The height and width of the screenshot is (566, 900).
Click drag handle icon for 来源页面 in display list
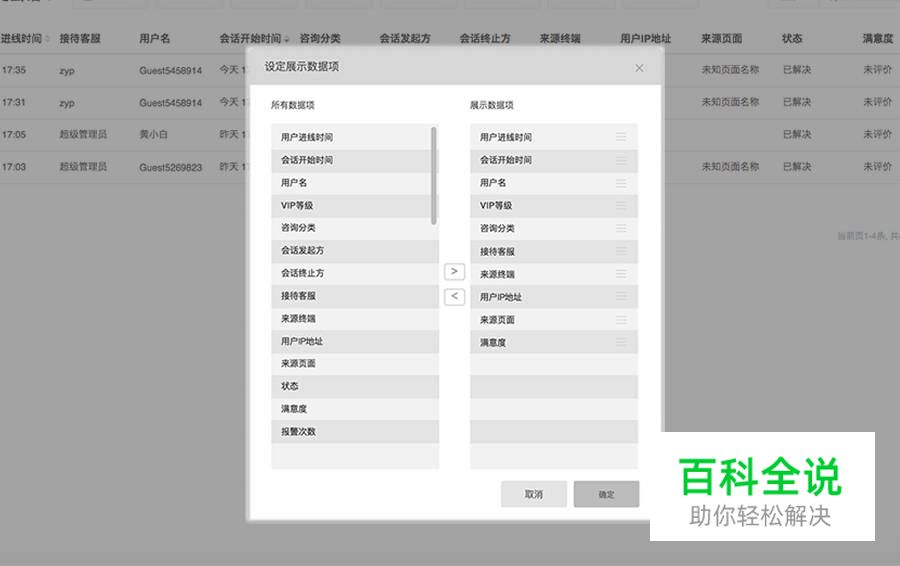point(621,320)
